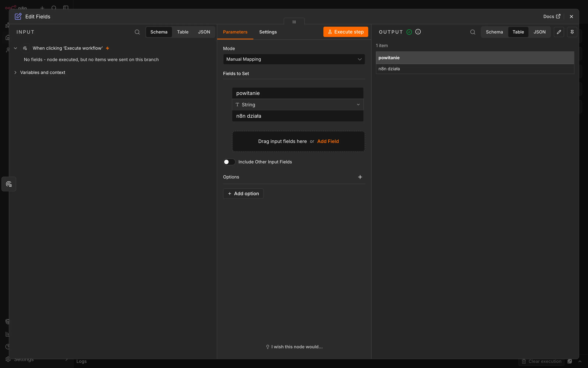Click the trigger node icon in input tree
This screenshot has width=588, height=368.
(25, 48)
